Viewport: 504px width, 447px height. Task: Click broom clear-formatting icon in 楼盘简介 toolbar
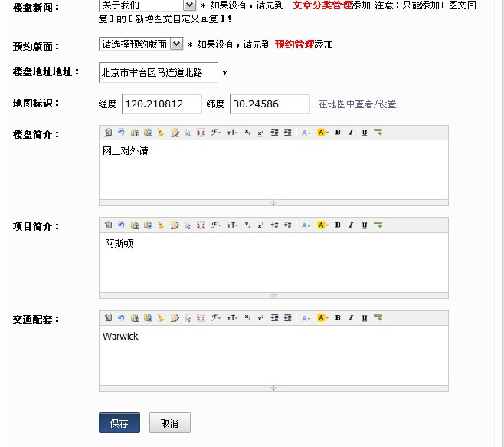click(x=161, y=133)
